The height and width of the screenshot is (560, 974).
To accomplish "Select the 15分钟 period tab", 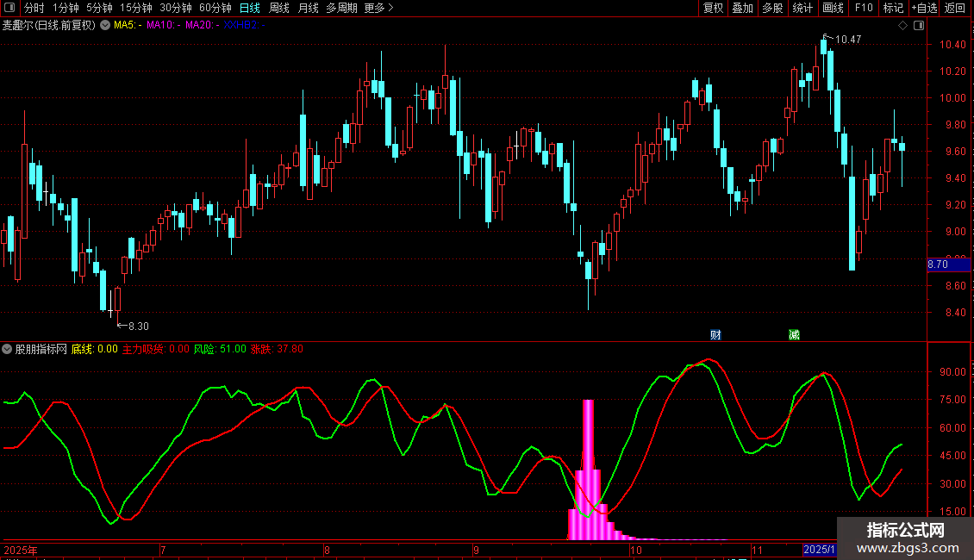I will pos(136,8).
